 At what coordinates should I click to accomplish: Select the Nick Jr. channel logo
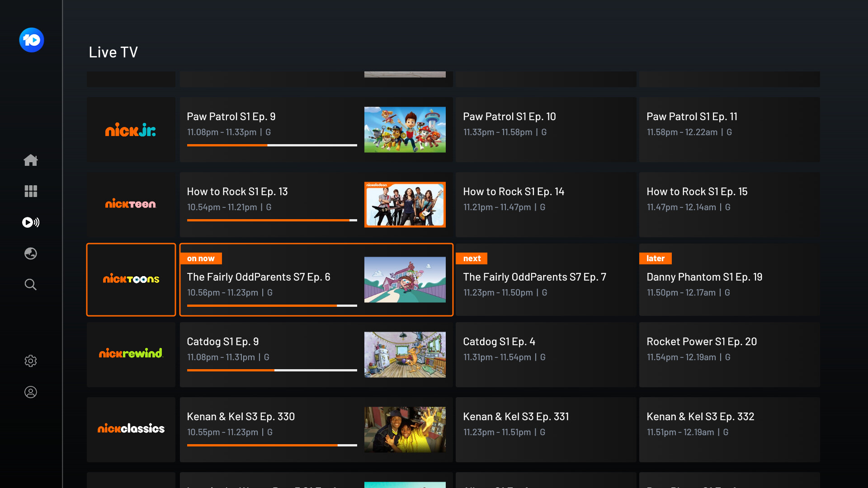131,130
